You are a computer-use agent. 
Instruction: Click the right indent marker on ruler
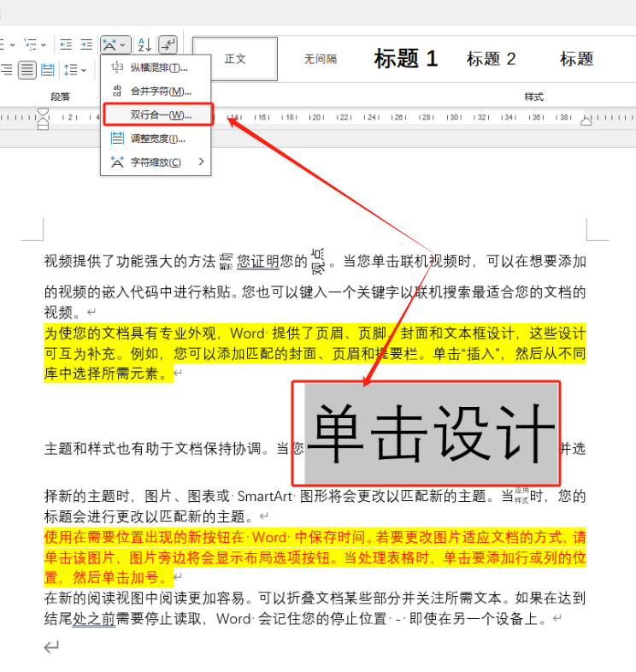click(x=586, y=121)
